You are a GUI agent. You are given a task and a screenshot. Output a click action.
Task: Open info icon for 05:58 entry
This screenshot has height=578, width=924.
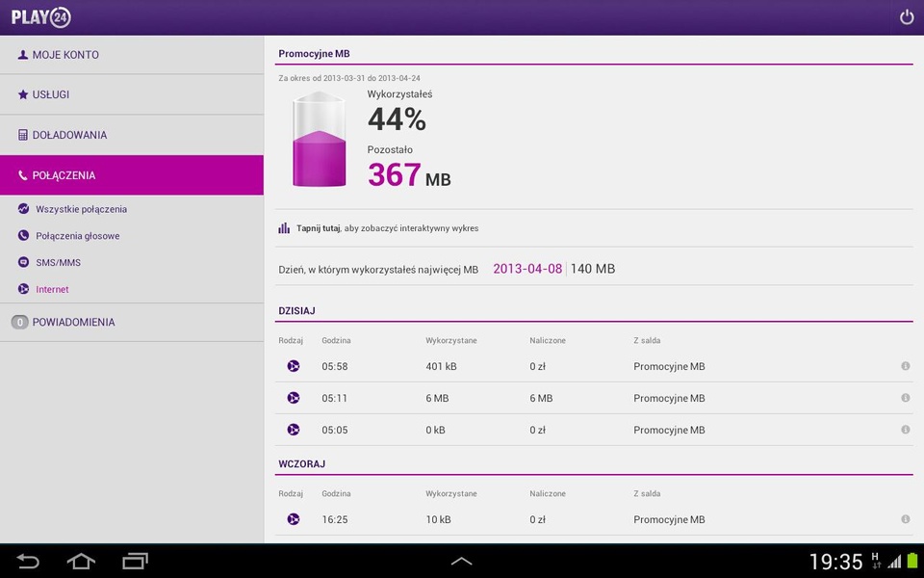point(905,366)
